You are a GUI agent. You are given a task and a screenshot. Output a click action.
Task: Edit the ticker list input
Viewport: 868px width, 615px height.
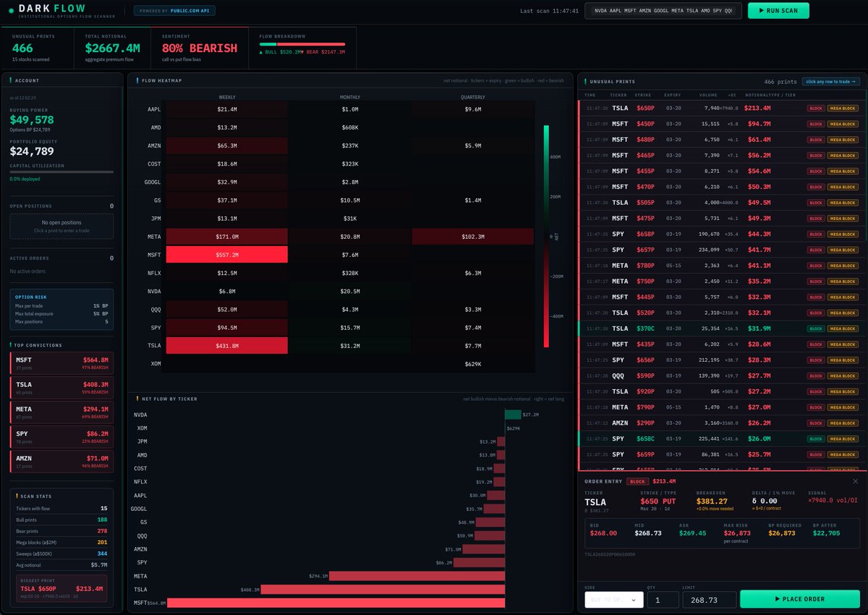point(664,11)
